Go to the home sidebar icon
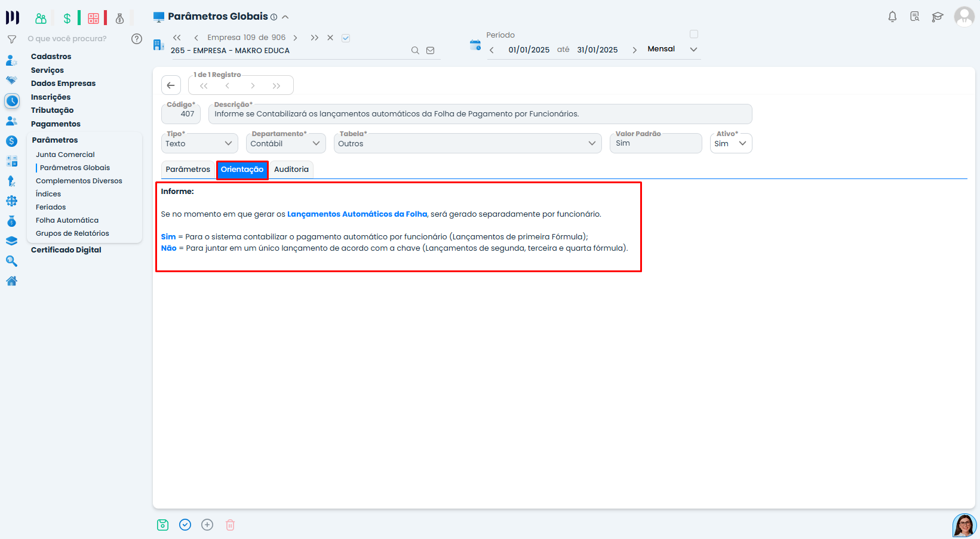The width and height of the screenshot is (980, 539). pyautogui.click(x=11, y=281)
